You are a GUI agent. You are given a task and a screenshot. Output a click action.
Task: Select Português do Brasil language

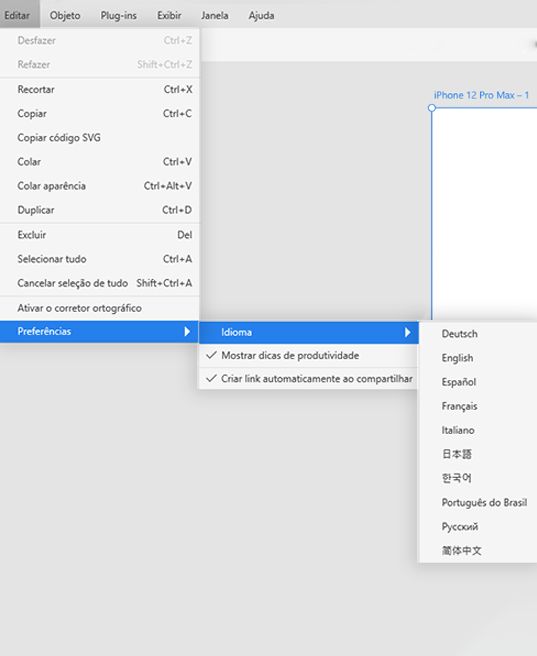click(478, 502)
